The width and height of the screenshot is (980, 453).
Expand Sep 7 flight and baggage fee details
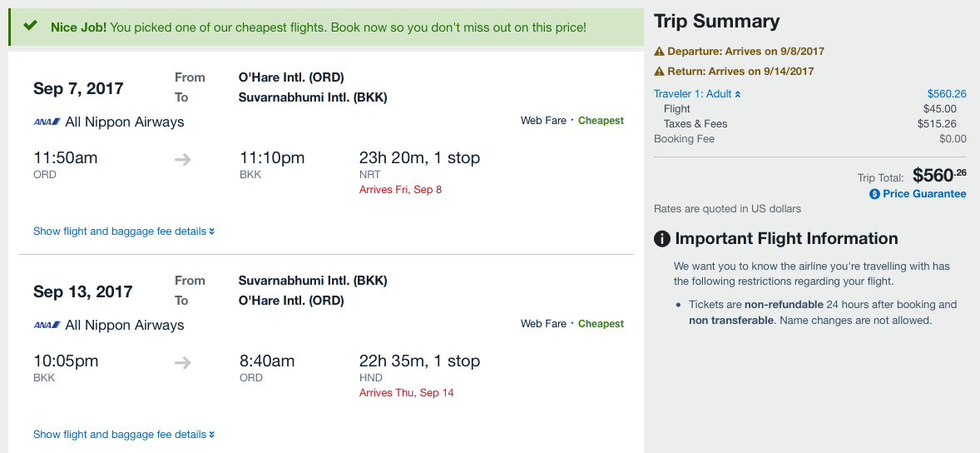coord(124,231)
